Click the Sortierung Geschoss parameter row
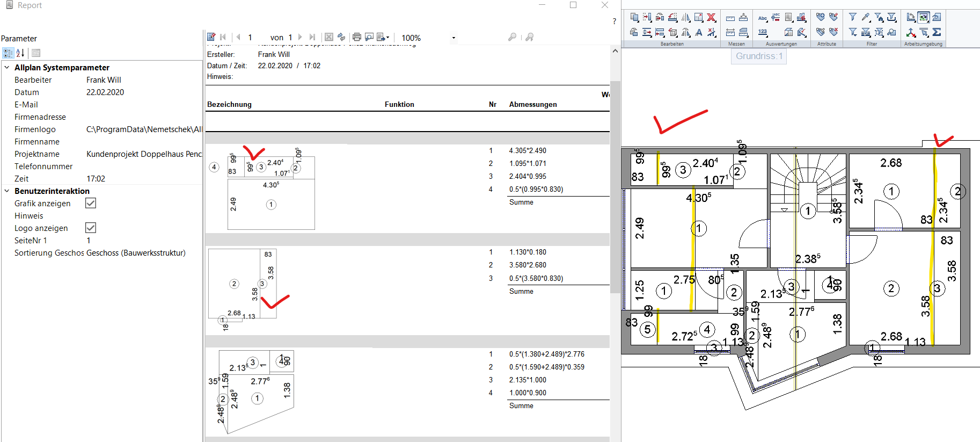The width and height of the screenshot is (980, 442). (100, 253)
